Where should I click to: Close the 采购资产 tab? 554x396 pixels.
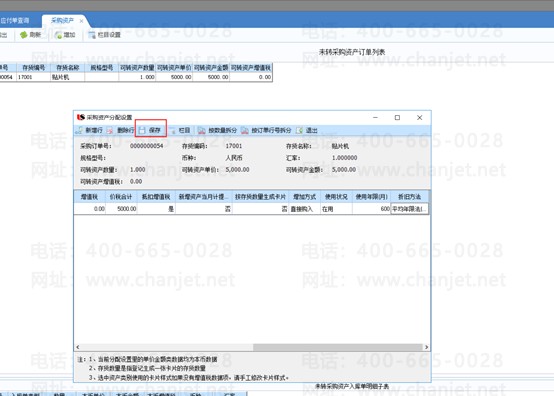click(x=82, y=21)
